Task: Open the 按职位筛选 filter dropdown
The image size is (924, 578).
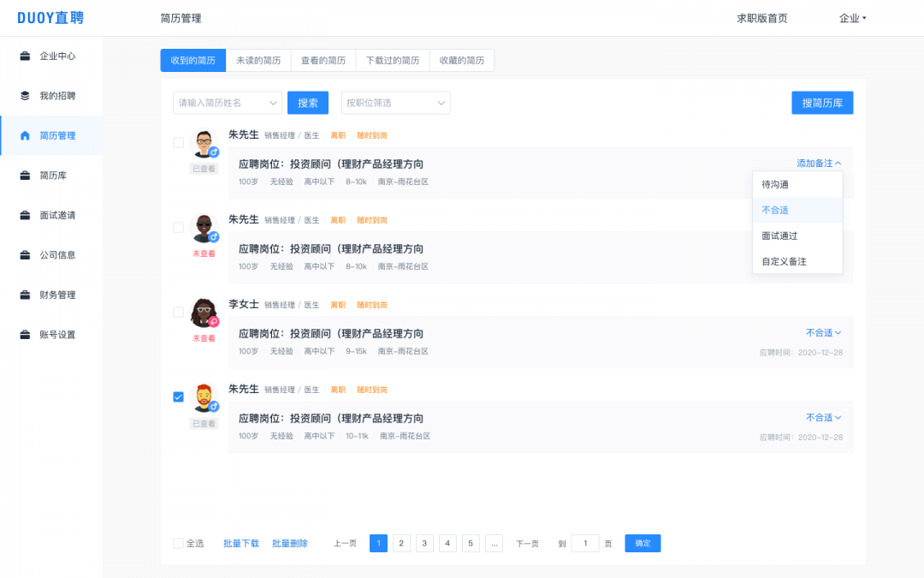Action: tap(395, 102)
